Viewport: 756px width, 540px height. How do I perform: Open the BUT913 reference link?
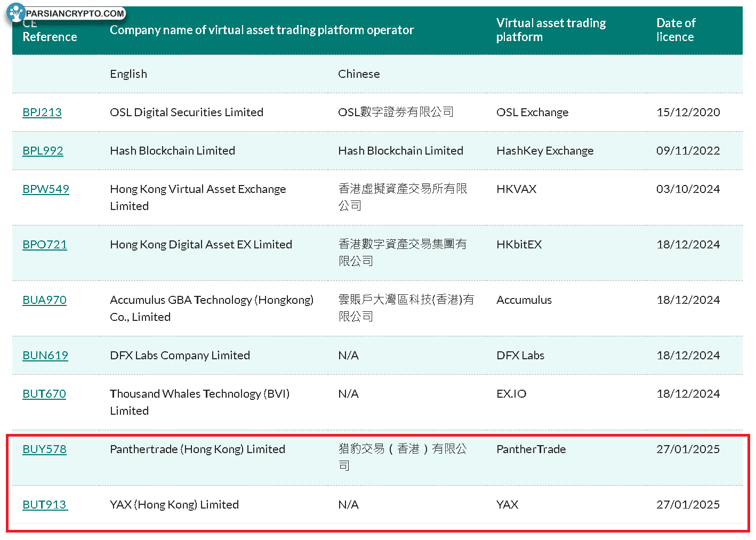[x=45, y=505]
